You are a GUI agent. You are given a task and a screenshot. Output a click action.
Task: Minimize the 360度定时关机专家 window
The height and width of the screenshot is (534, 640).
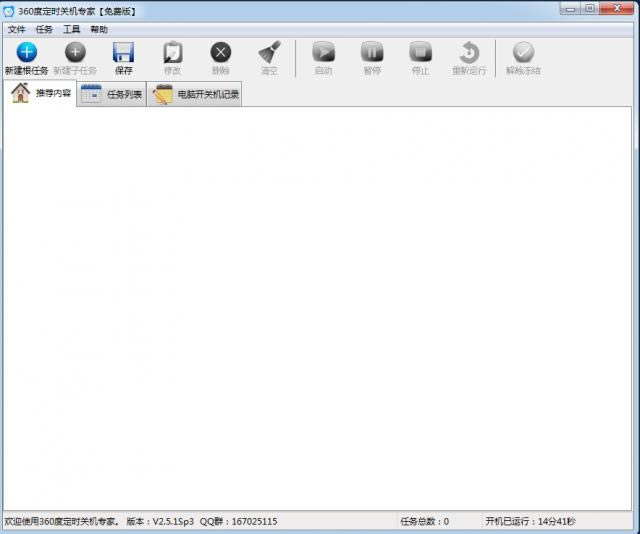571,9
